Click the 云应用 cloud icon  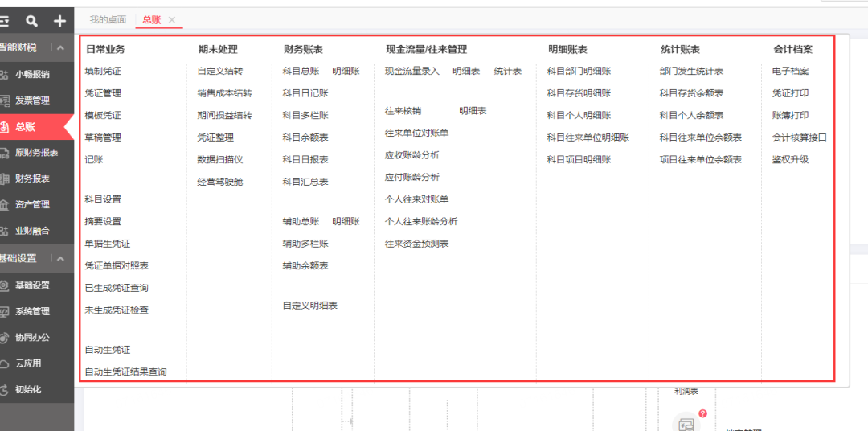coord(4,364)
